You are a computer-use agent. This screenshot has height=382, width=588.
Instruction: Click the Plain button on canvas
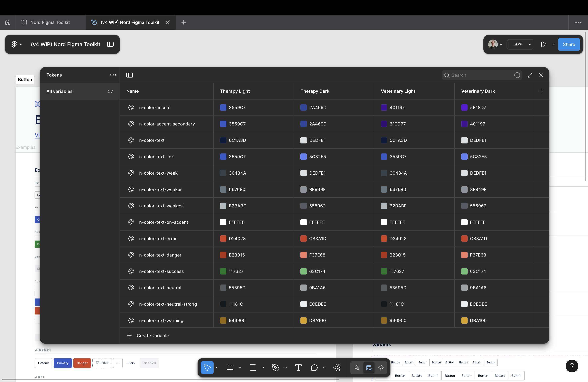pyautogui.click(x=131, y=363)
